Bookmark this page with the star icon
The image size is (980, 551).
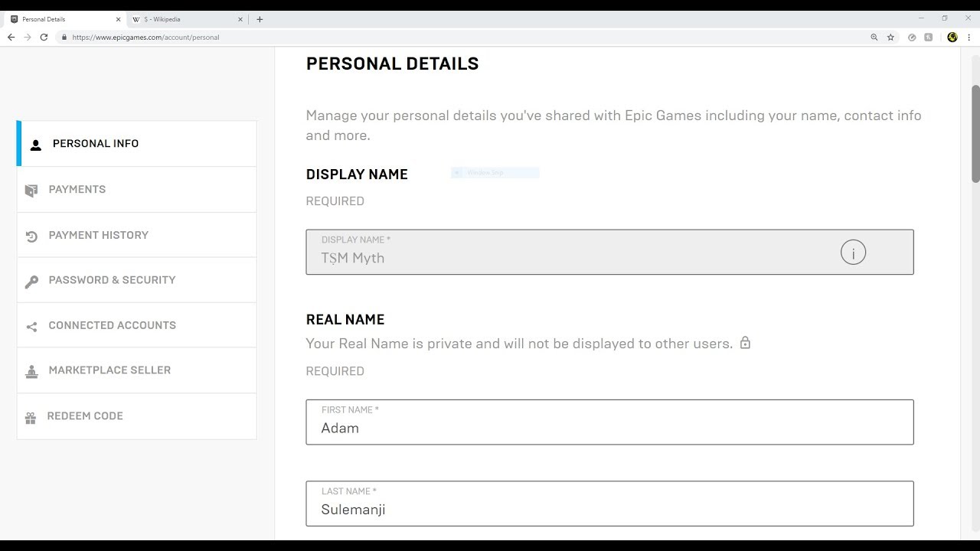click(890, 37)
